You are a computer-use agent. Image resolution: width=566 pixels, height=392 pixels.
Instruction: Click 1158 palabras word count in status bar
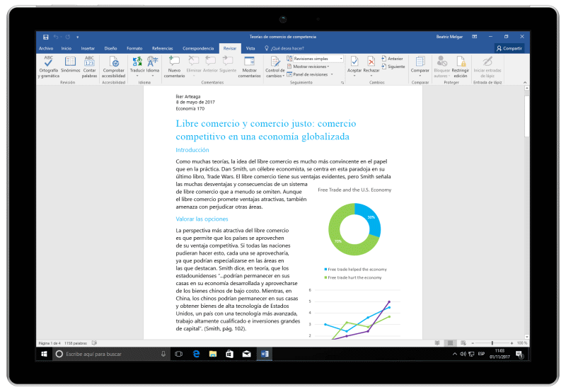pyautogui.click(x=76, y=343)
